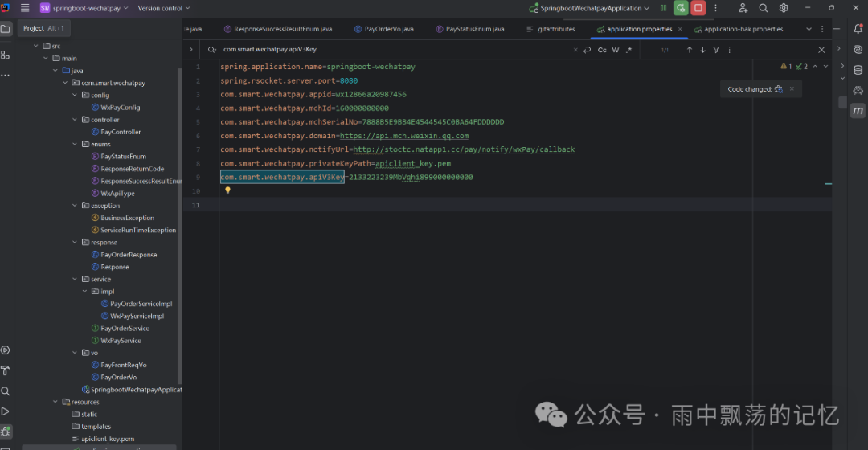Collapse the resources folder in tree
868x450 pixels.
(x=55, y=402)
